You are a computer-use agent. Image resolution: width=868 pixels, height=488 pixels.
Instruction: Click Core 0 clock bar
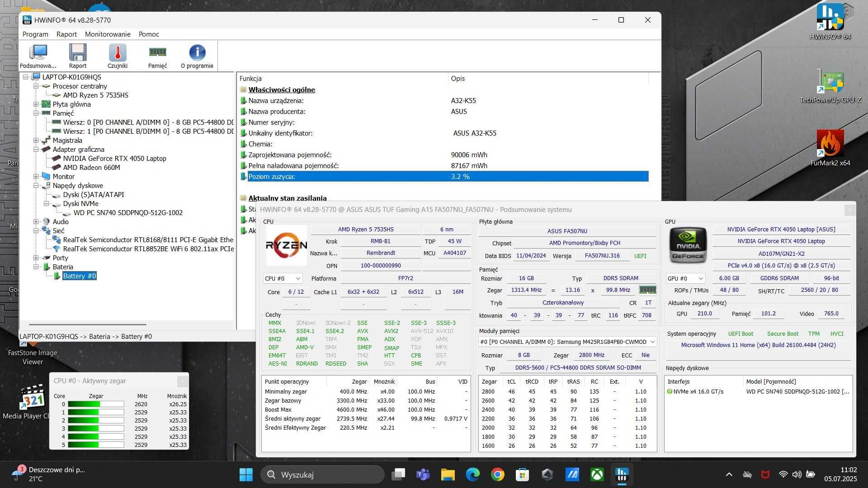96,404
